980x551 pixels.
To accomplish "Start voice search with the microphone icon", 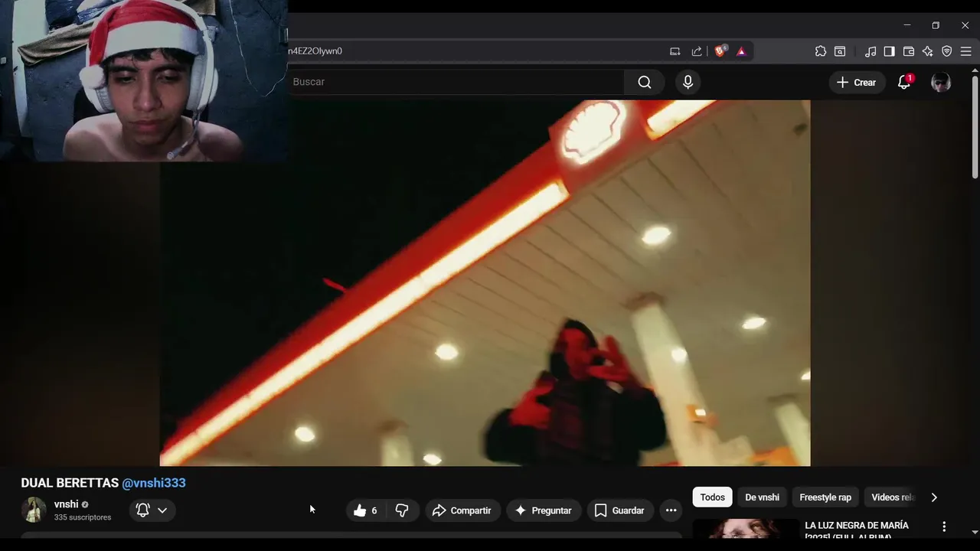I will pyautogui.click(x=688, y=82).
